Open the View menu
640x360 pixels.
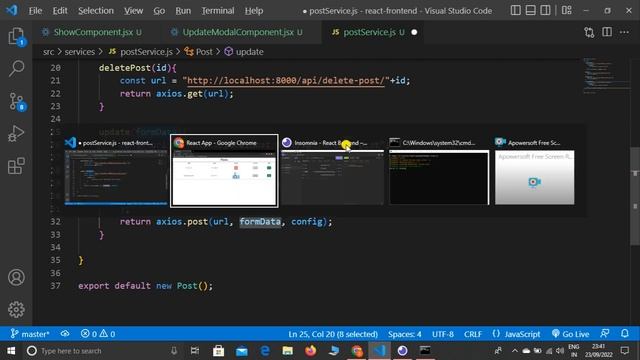pyautogui.click(x=133, y=11)
